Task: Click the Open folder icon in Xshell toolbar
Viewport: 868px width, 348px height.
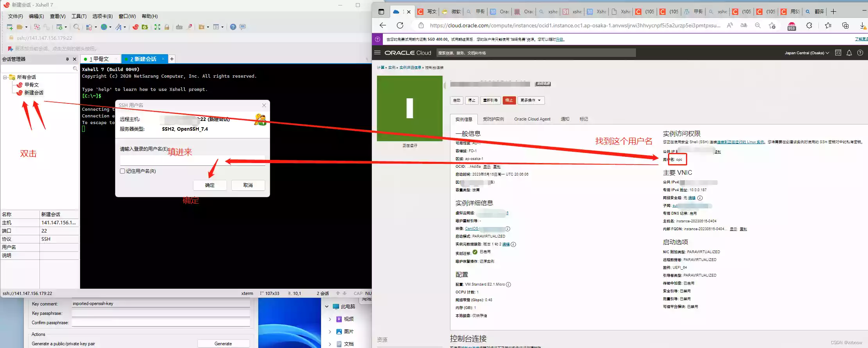Action: (20, 27)
